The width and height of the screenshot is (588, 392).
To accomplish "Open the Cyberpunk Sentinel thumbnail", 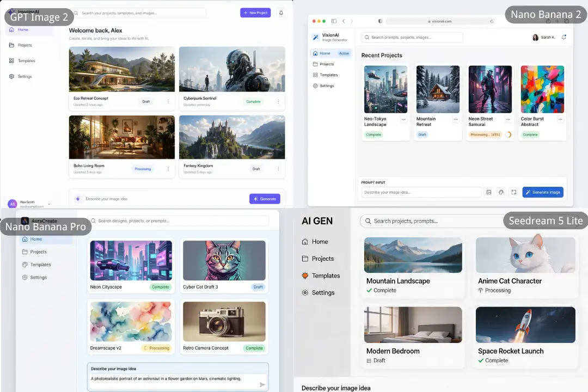I will coord(232,69).
